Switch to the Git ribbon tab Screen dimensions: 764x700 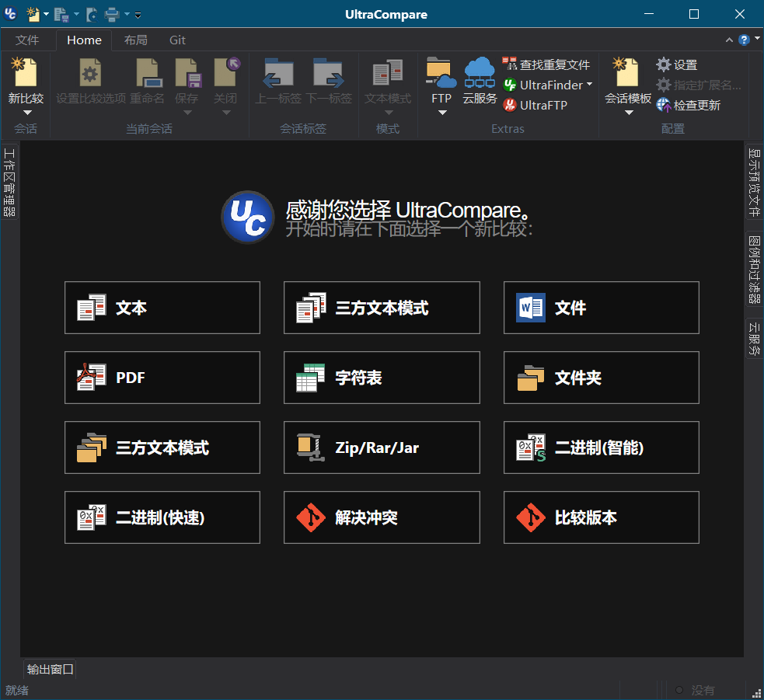click(177, 40)
